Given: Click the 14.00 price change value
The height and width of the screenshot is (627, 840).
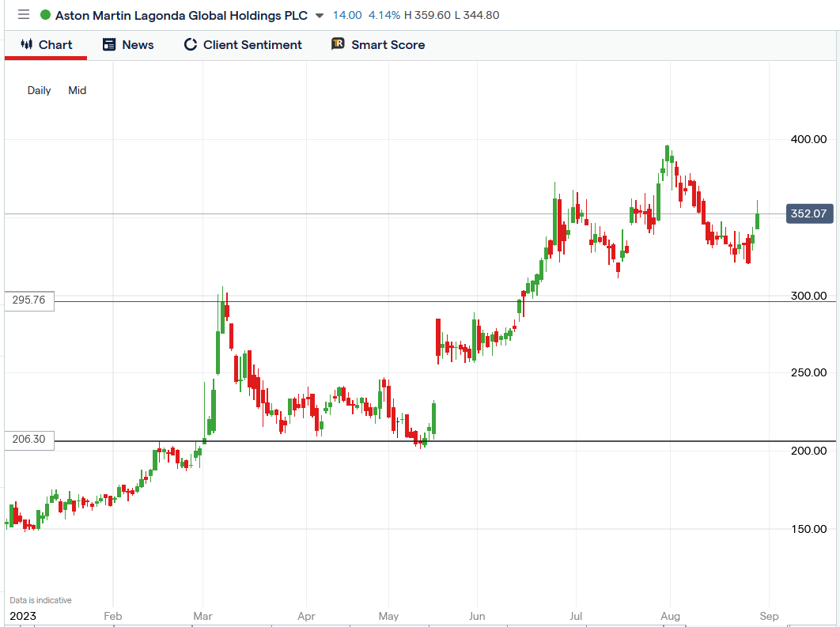Looking at the screenshot, I should (347, 15).
